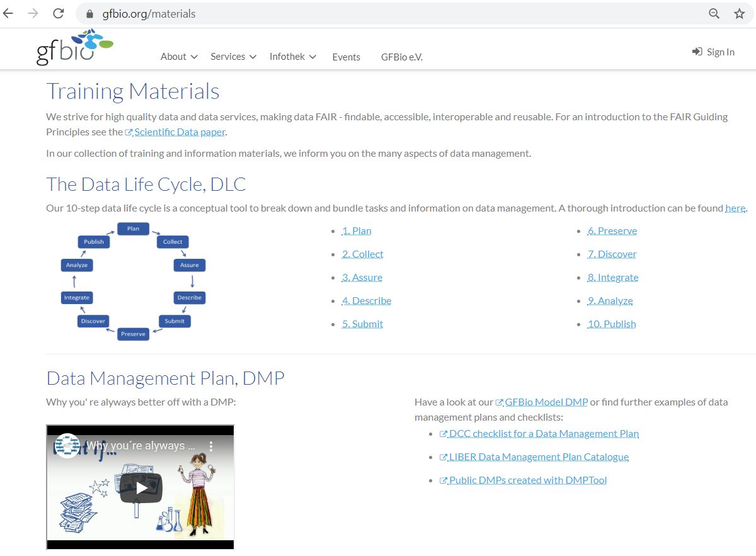
Task: Expand the Infothek dropdown menu
Action: pos(292,57)
